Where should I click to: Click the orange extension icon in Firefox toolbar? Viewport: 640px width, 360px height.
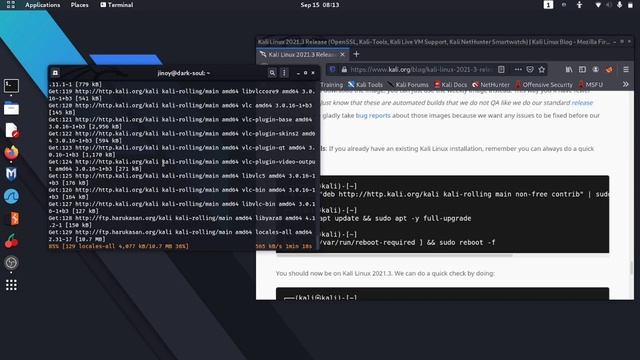point(609,69)
